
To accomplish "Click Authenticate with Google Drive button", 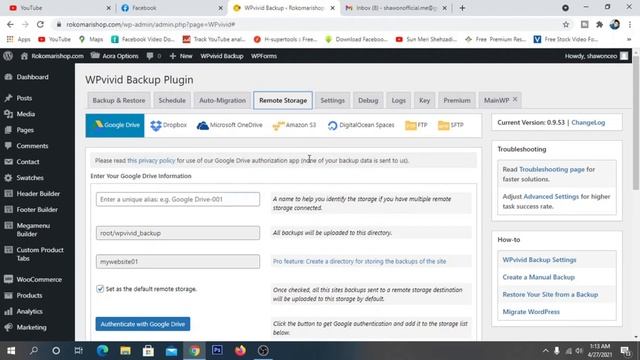I will pyautogui.click(x=143, y=324).
